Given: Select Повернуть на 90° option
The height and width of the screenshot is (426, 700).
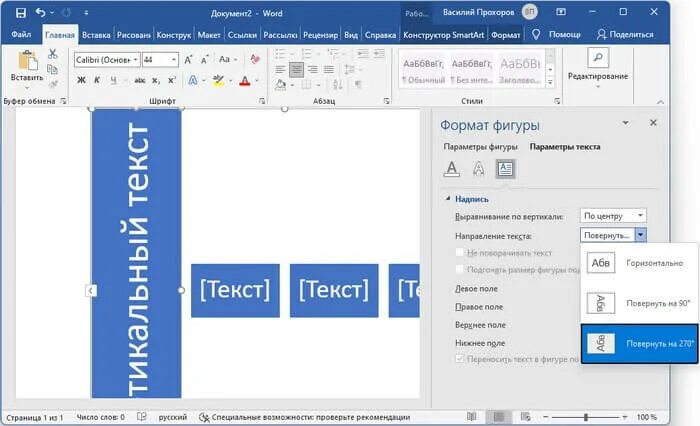Looking at the screenshot, I should pyautogui.click(x=639, y=303).
